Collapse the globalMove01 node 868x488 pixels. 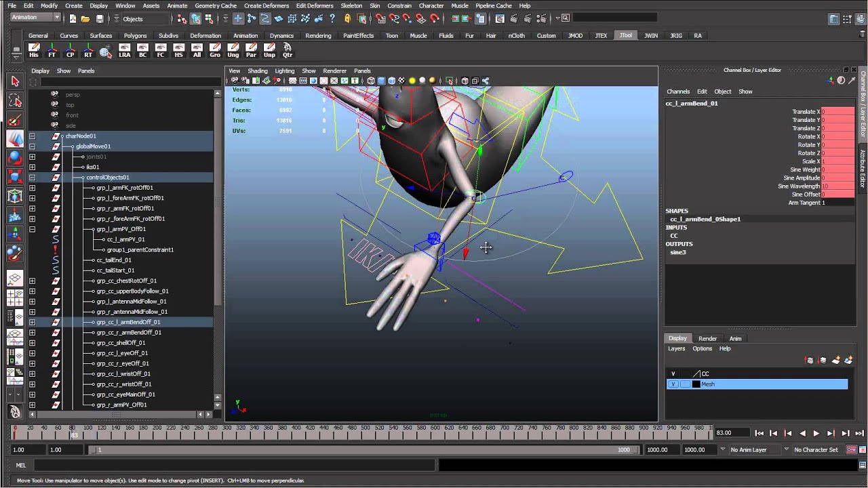pyautogui.click(x=32, y=146)
